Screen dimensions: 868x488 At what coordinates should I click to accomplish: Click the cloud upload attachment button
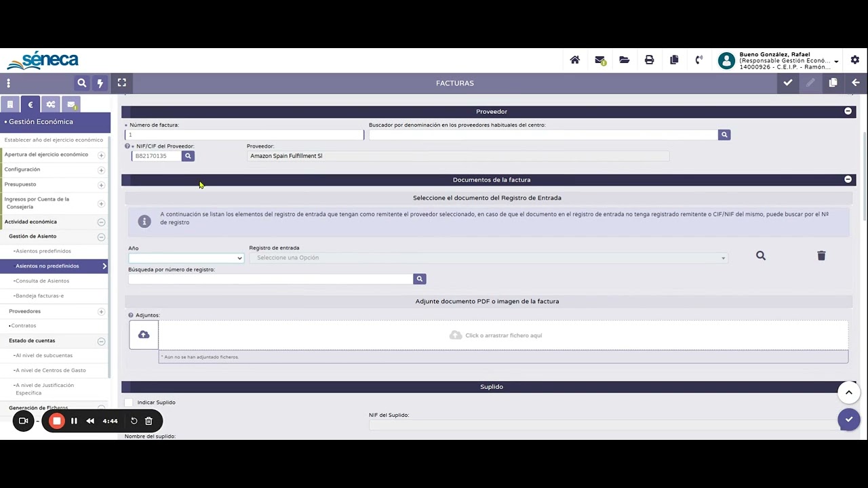tap(144, 335)
